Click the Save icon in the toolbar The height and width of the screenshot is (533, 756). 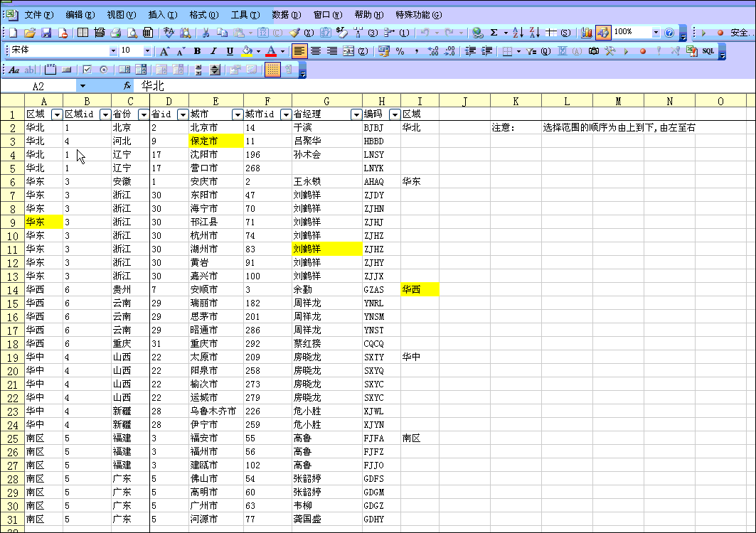46,33
